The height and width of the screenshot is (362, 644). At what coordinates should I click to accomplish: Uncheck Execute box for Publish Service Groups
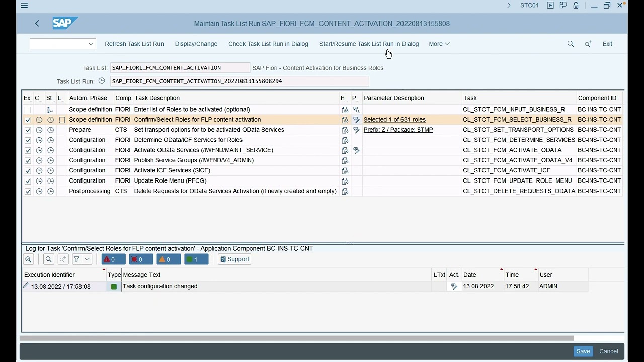(x=28, y=160)
